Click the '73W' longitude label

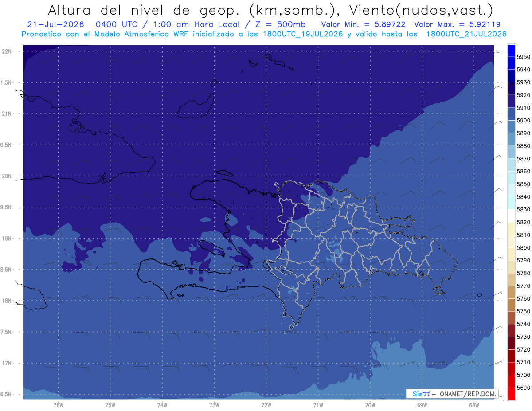pos(214,405)
